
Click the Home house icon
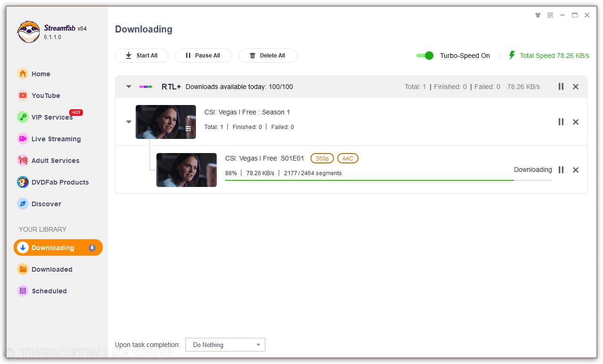(23, 74)
